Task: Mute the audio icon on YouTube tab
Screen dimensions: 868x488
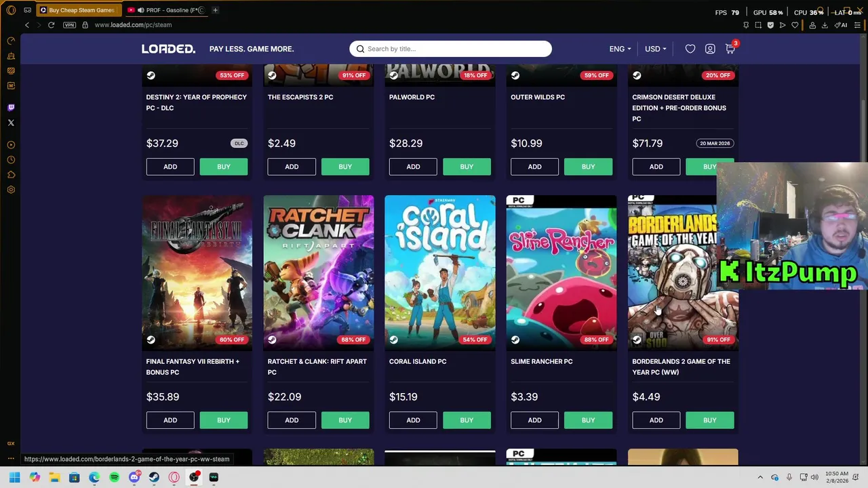Action: pyautogui.click(x=141, y=10)
